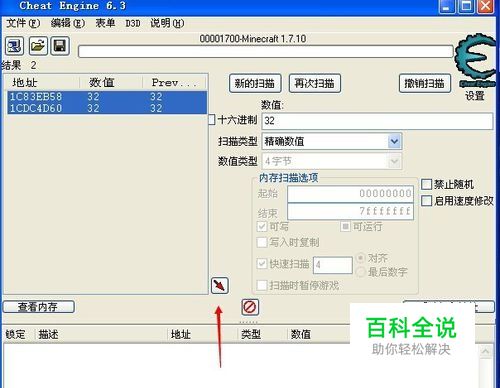Click the 再次扫描 button

(x=315, y=83)
